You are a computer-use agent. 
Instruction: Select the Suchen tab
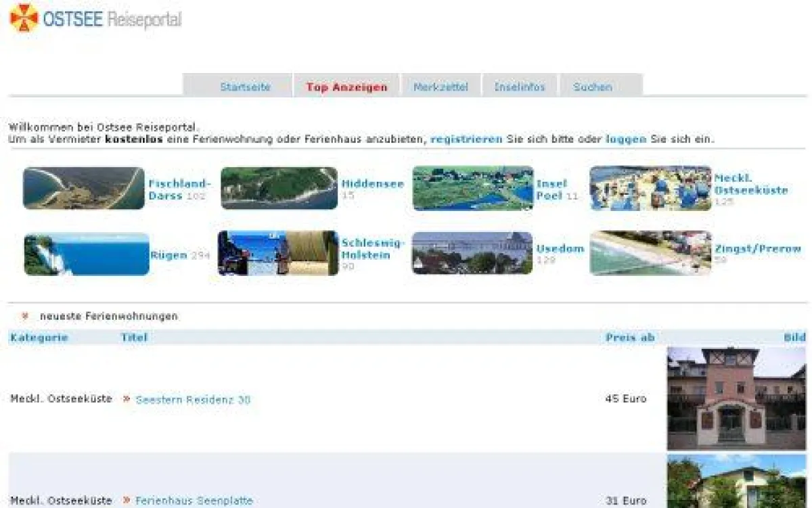pyautogui.click(x=593, y=87)
